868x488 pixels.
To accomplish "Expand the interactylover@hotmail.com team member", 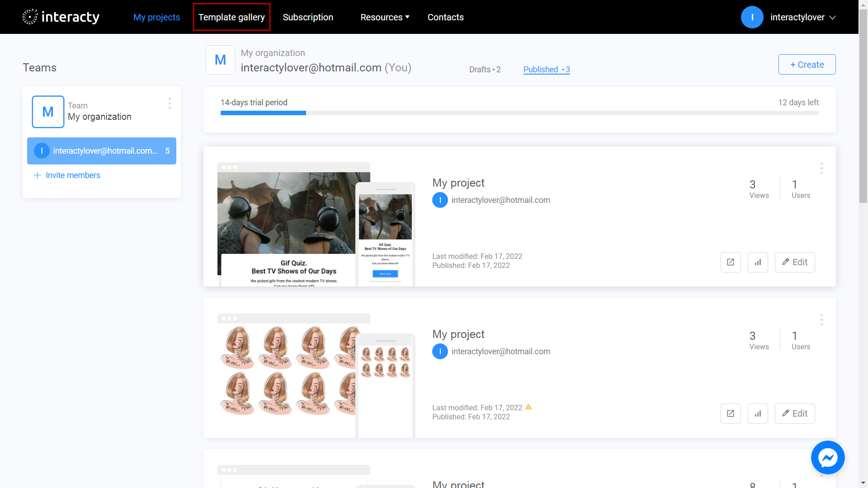I will 102,151.
